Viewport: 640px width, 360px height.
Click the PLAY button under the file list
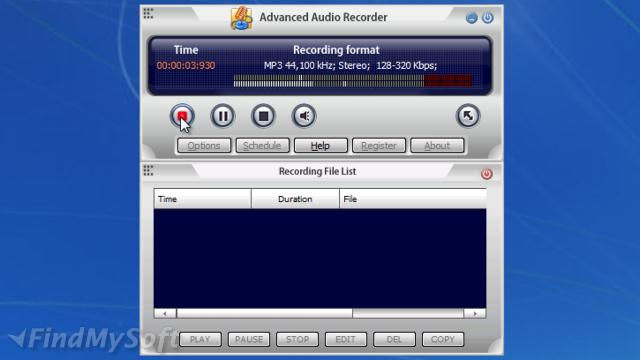pyautogui.click(x=200, y=339)
